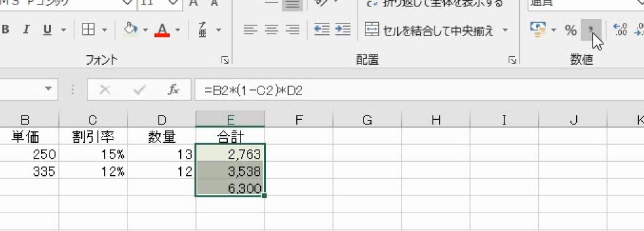Click the increase indent icon
Image resolution: width=644 pixels, height=231 pixels.
point(343,30)
